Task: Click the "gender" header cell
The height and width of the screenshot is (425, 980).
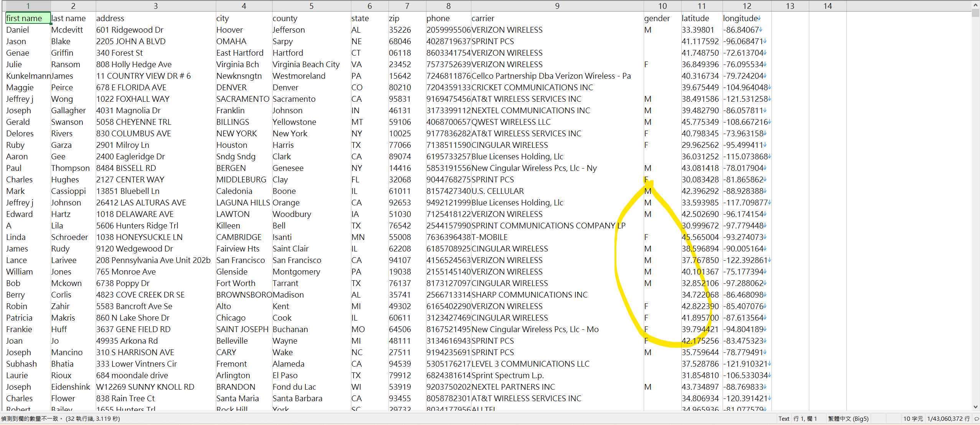Action: coord(662,18)
